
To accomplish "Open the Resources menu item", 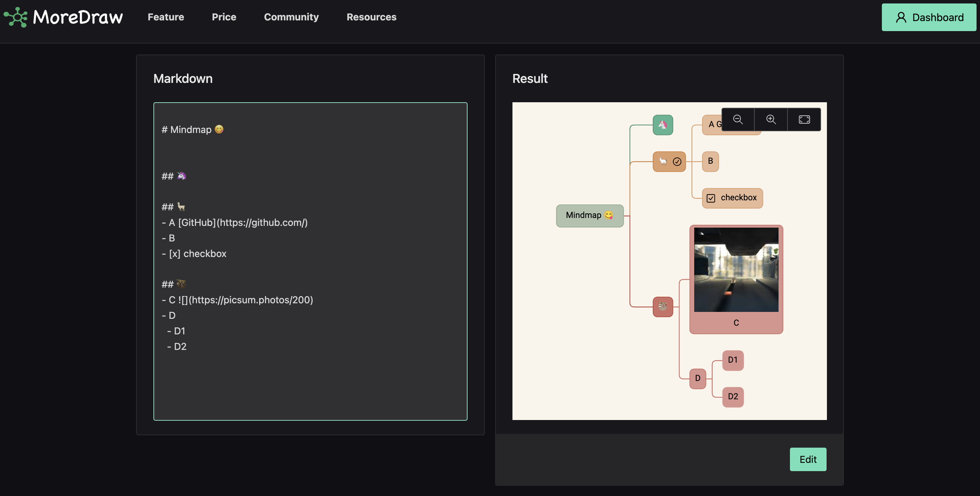I will click(371, 17).
